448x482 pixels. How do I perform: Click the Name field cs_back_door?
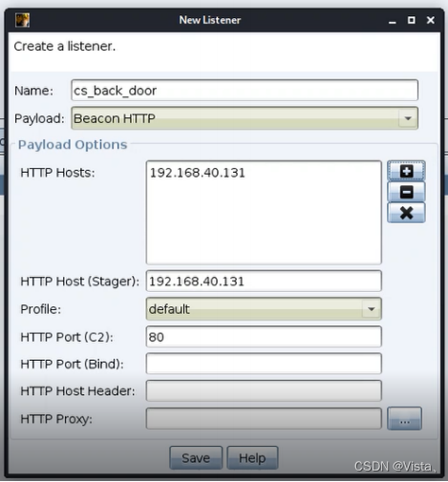point(245,91)
